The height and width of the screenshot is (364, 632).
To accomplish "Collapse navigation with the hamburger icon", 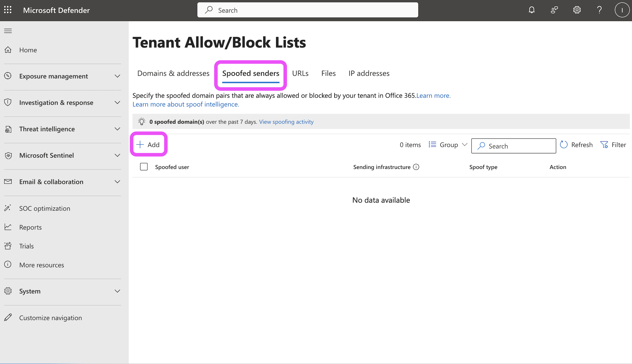I will coord(8,31).
